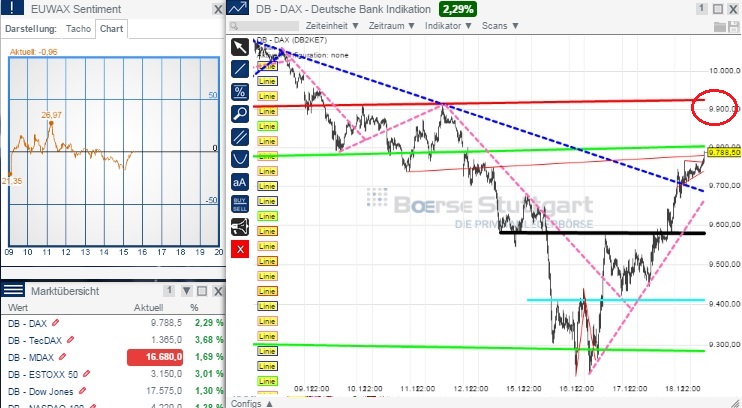
Task: Select the DB - MDAX market row
Action: click(114, 357)
